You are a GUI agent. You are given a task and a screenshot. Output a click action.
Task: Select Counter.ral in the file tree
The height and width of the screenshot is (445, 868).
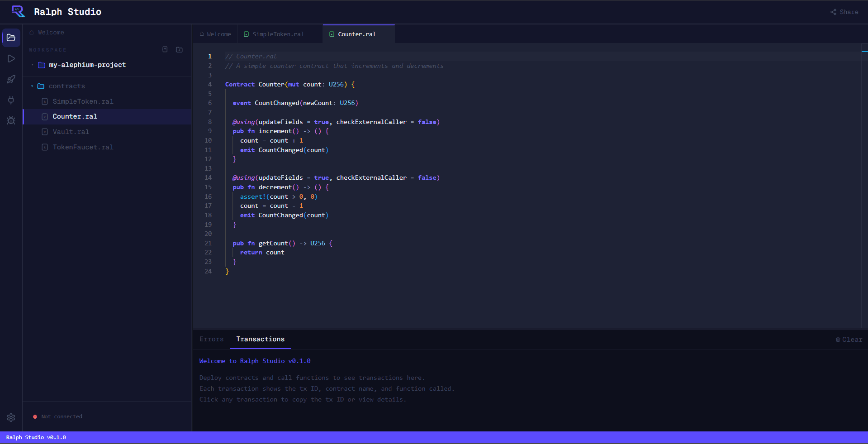pyautogui.click(x=75, y=116)
